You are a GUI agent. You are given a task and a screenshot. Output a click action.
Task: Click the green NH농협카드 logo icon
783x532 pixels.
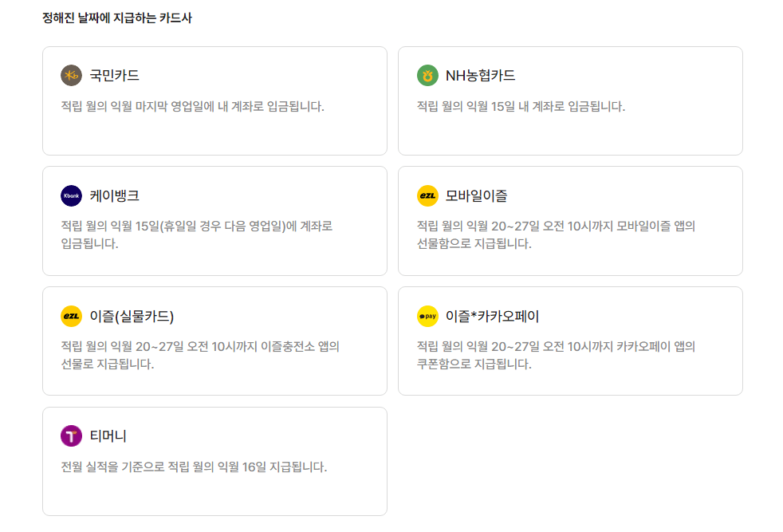coord(427,77)
